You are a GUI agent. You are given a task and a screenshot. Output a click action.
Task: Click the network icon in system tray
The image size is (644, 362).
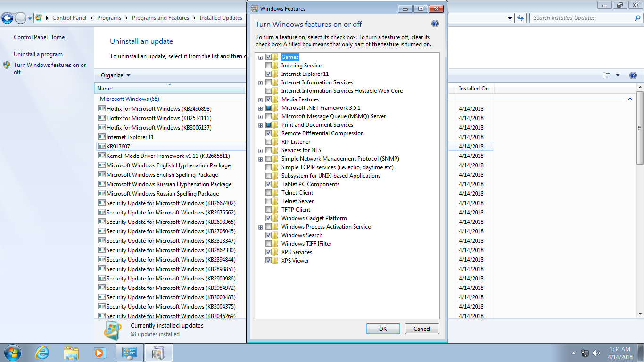[x=585, y=353]
